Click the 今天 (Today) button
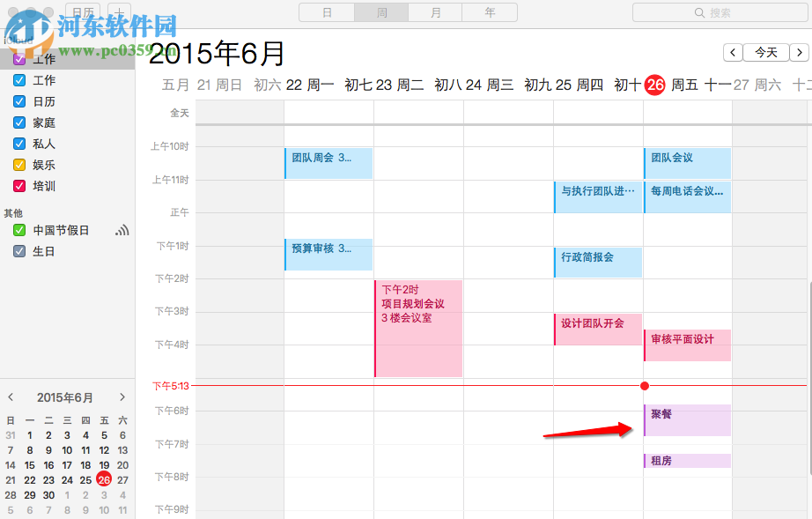The width and height of the screenshot is (812, 519). [x=765, y=52]
